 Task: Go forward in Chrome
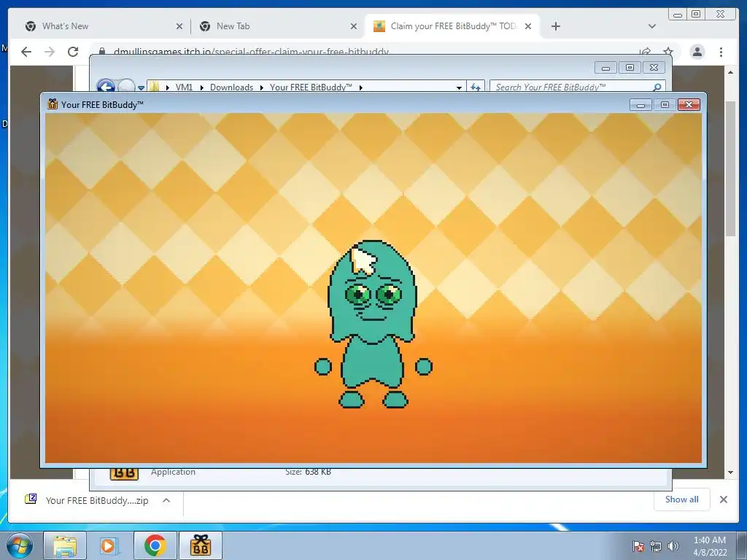pyautogui.click(x=50, y=52)
